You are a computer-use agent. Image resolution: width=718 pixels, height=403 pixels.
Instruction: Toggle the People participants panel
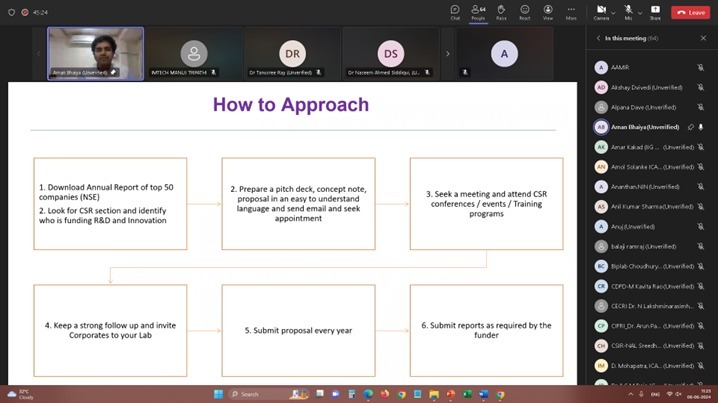click(478, 11)
